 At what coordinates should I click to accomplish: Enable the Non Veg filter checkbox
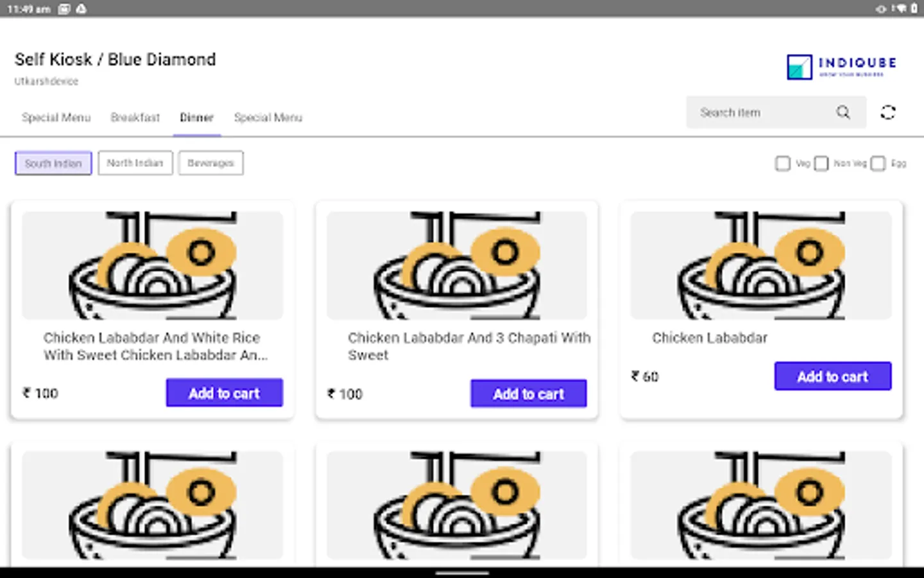821,164
